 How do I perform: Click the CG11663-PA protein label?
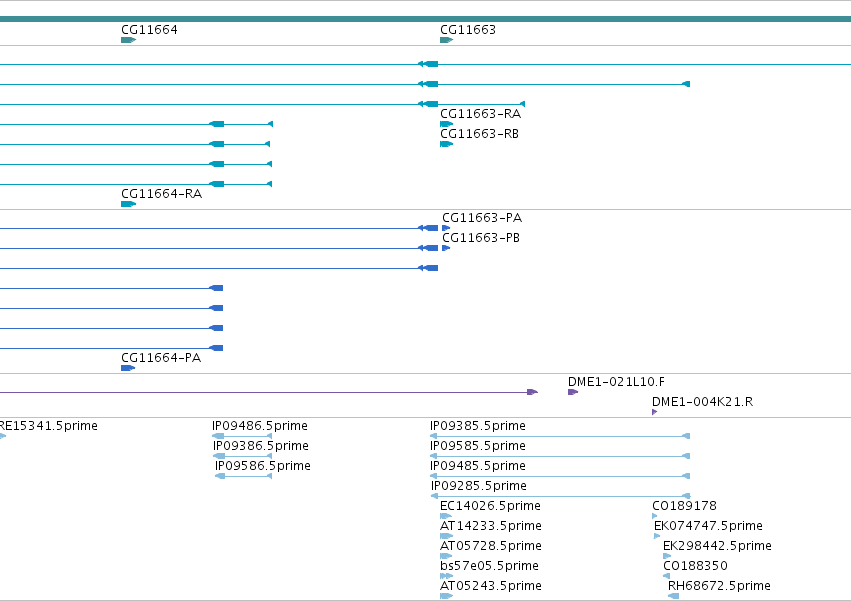pos(482,218)
